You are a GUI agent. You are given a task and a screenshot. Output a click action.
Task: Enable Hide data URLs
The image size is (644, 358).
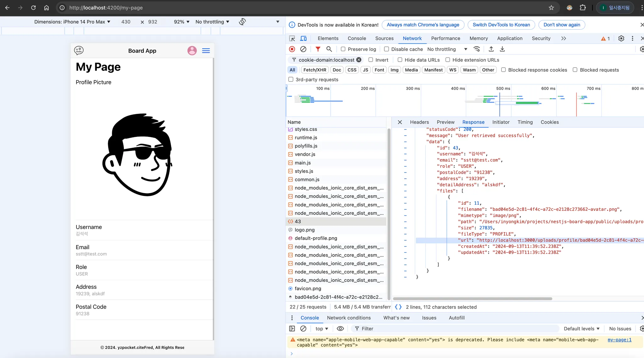[400, 60]
